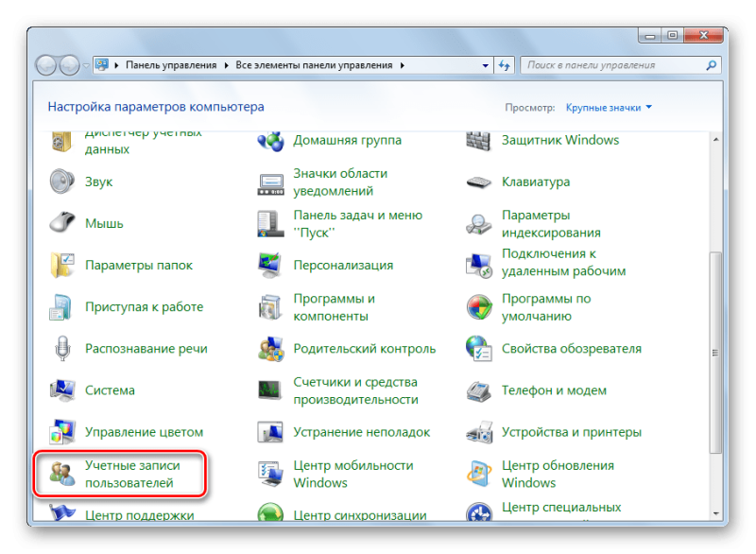Viewport: 756px width, 554px height.
Task: Click the Windows Update (Центр обновления) icon
Action: [479, 474]
